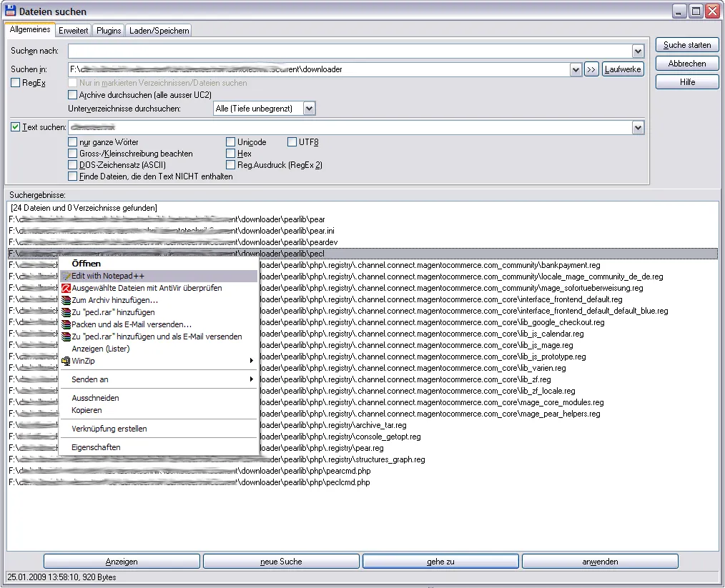Open the 'Suchen nach' dropdown arrow
This screenshot has width=725, height=588.
pos(638,51)
